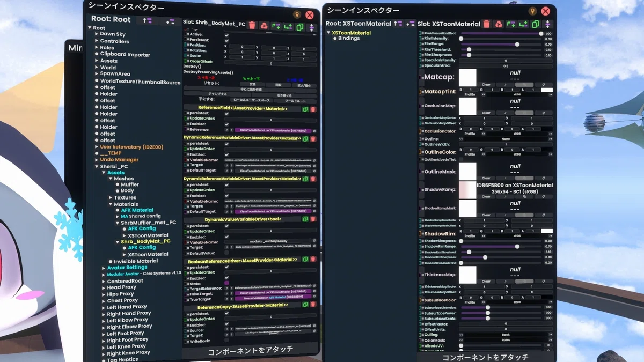Viewport: 644px width, 362px height.
Task: Delete the ReferenceField component
Action: pos(313,109)
